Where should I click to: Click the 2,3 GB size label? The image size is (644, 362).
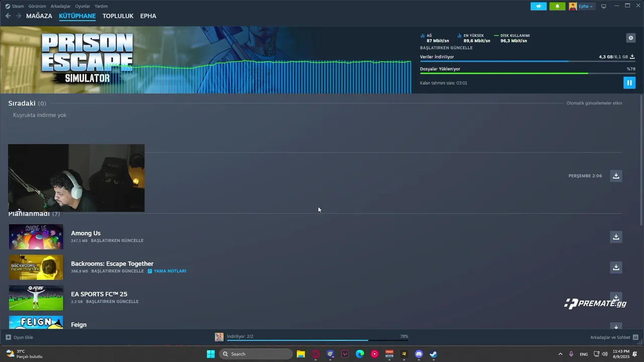(77, 302)
